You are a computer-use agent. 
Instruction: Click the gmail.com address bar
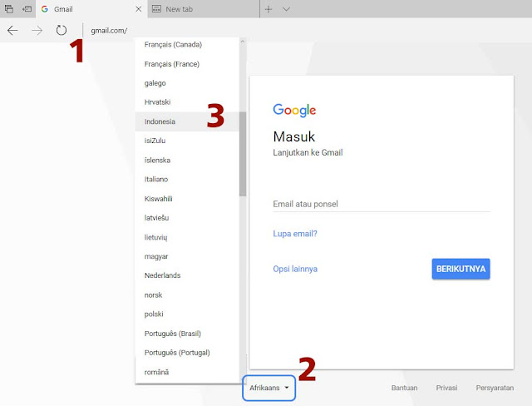pos(109,31)
